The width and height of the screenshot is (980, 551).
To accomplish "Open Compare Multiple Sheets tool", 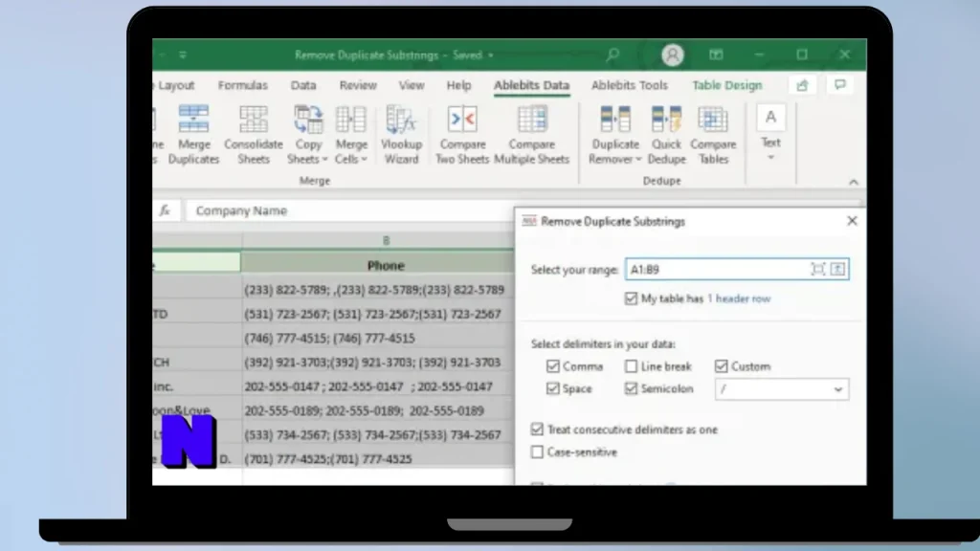I will 532,135.
